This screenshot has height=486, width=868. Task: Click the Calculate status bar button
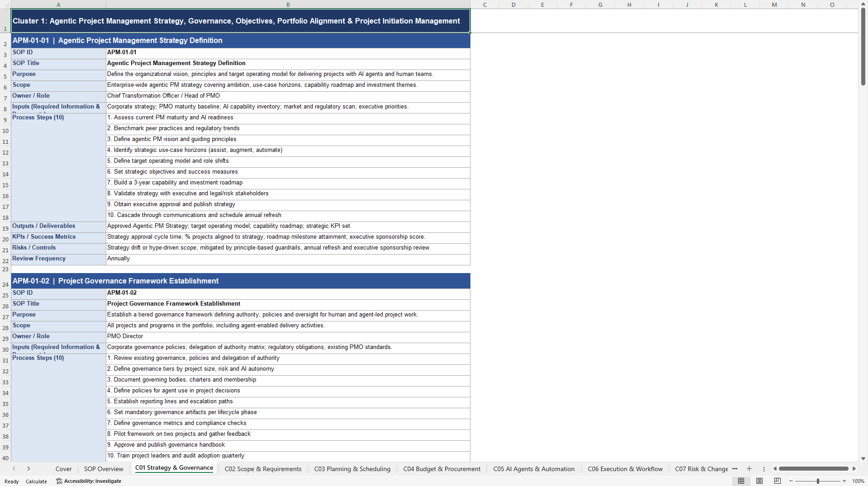36,481
